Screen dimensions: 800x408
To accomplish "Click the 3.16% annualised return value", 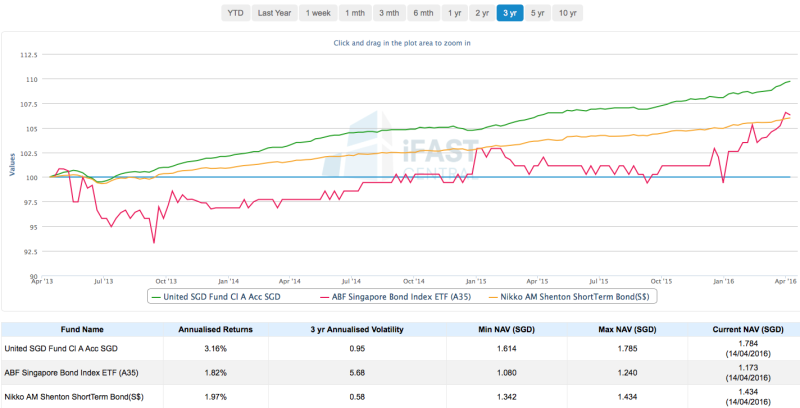I will 215,349.
